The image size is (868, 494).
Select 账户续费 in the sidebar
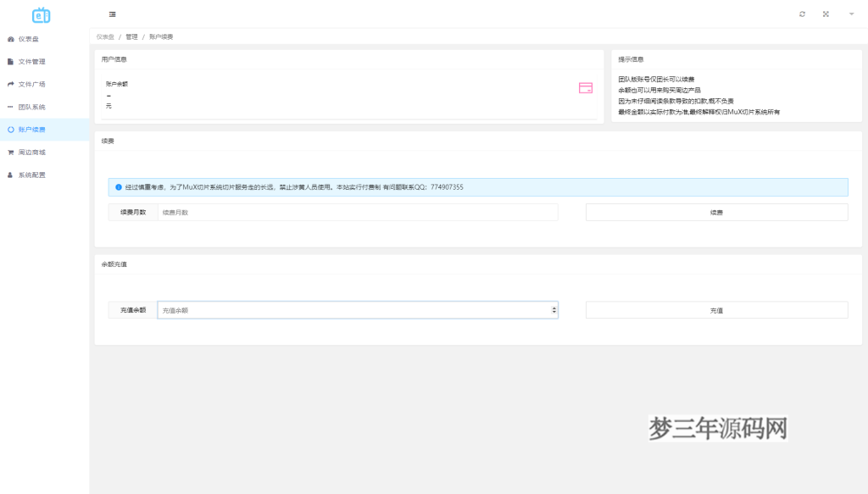click(x=31, y=130)
